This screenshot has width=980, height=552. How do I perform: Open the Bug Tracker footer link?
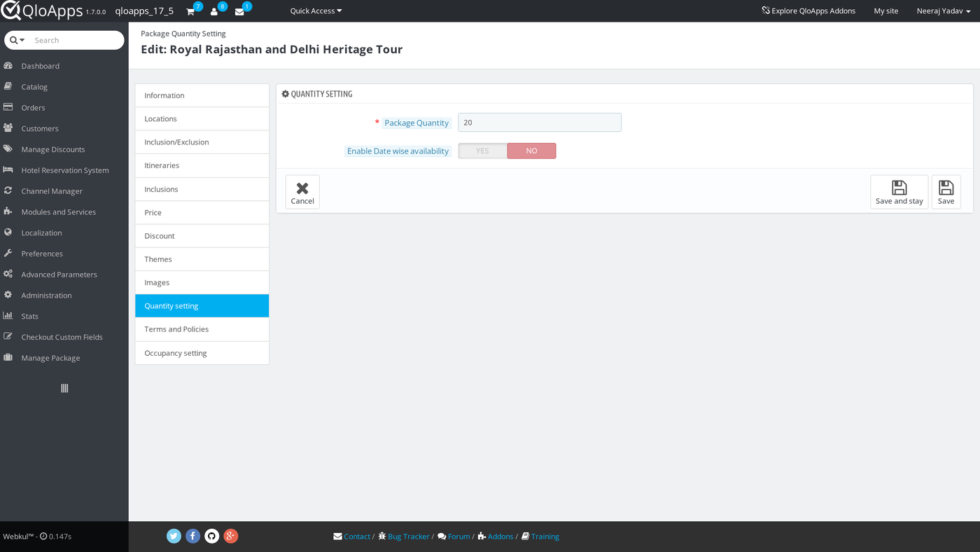tap(404, 537)
